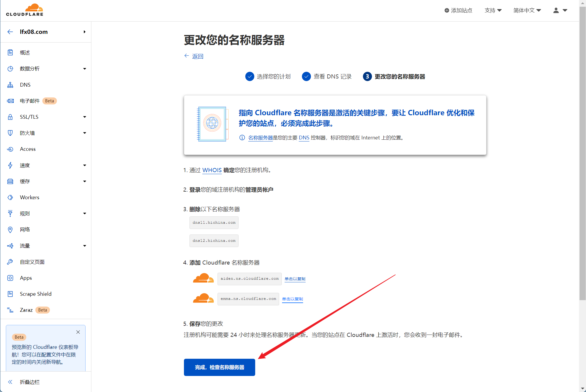The image size is (586, 392).
Task: Click the 折叠边栏 collapse sidebar label
Action: point(30,382)
